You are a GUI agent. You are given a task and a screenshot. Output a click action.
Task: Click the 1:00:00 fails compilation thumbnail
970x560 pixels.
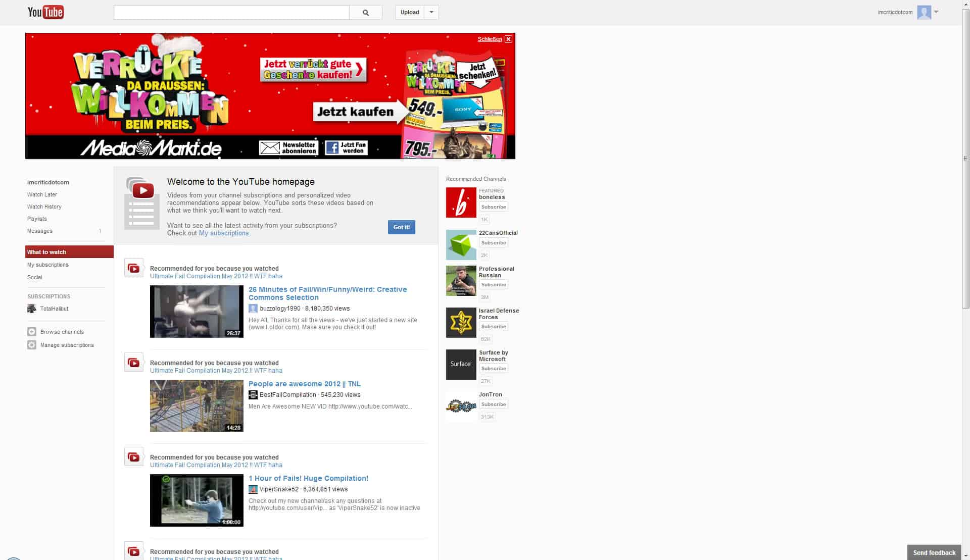coord(197,500)
